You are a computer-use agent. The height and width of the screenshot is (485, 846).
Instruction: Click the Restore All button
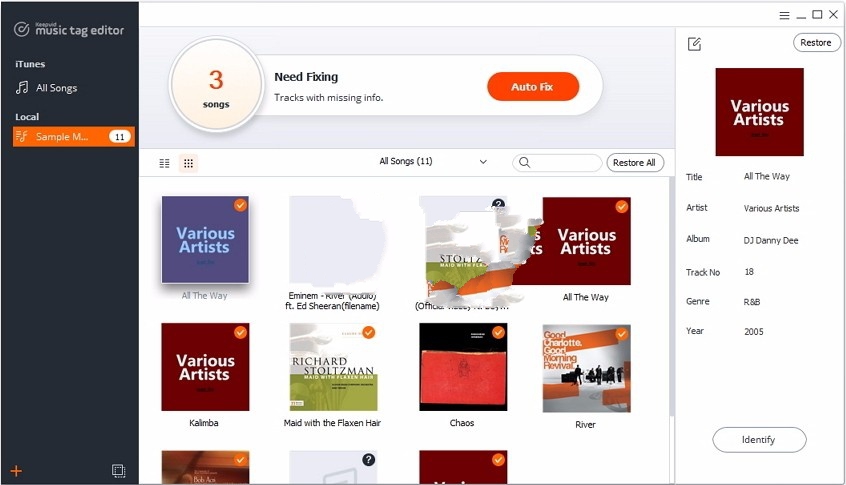tap(634, 162)
